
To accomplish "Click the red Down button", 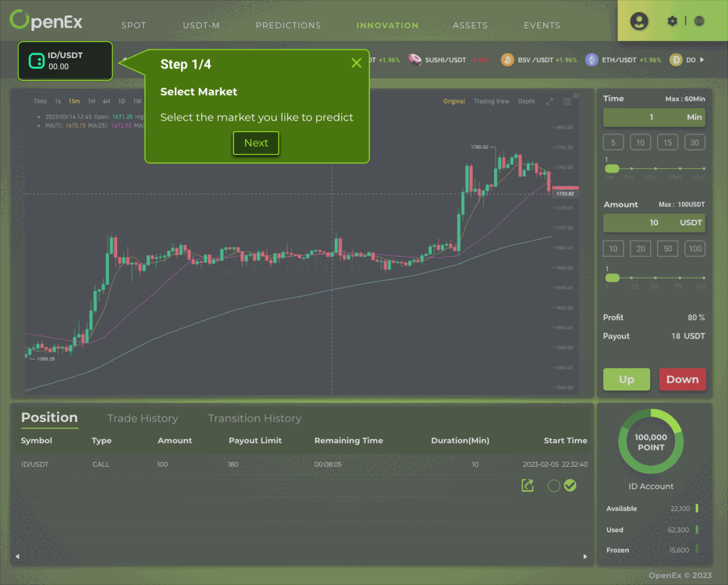I will pos(682,379).
